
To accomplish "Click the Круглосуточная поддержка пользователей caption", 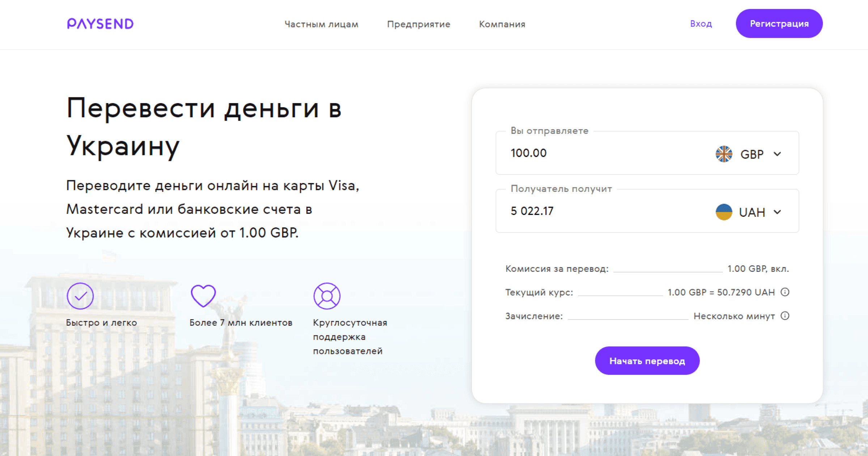I will pos(350,337).
